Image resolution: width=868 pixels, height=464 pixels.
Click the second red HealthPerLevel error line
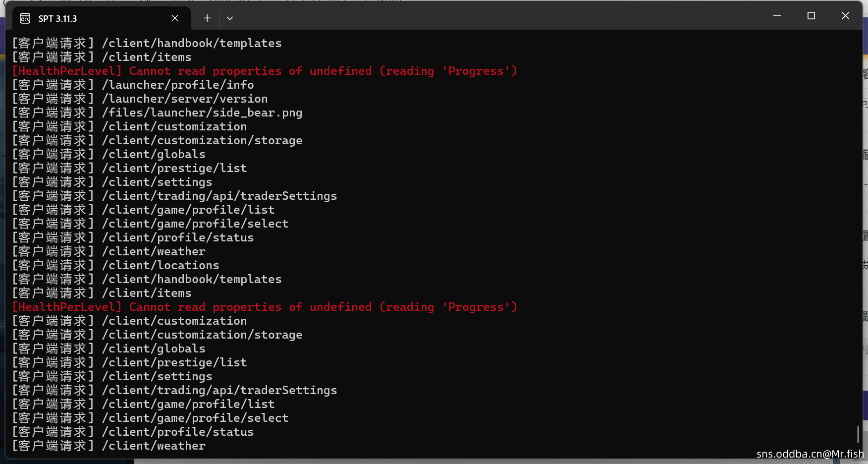[265, 307]
